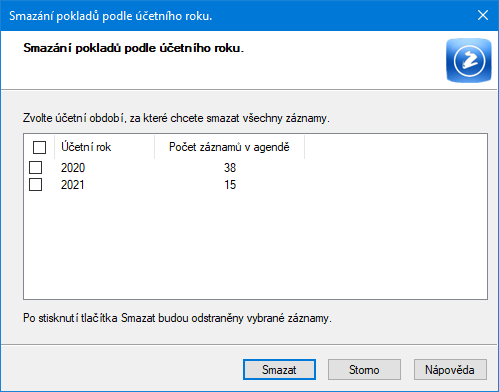Check the box for year 2021
Viewport: 499px width, 392px height.
click(x=35, y=184)
